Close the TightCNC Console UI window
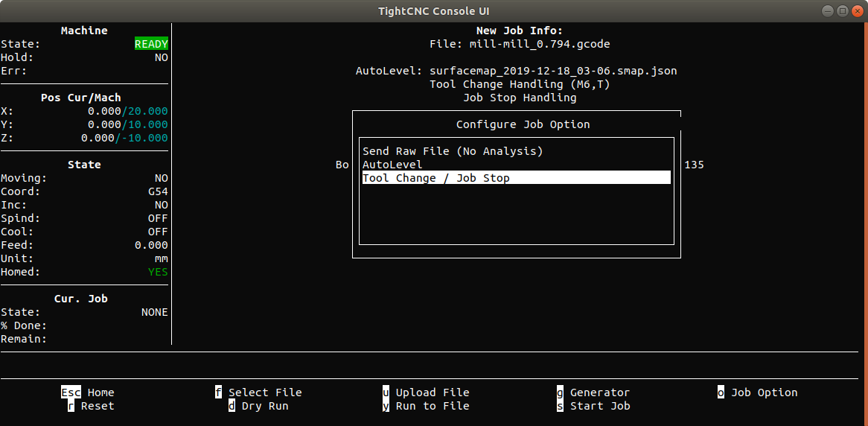This screenshot has height=426, width=868. [x=857, y=11]
